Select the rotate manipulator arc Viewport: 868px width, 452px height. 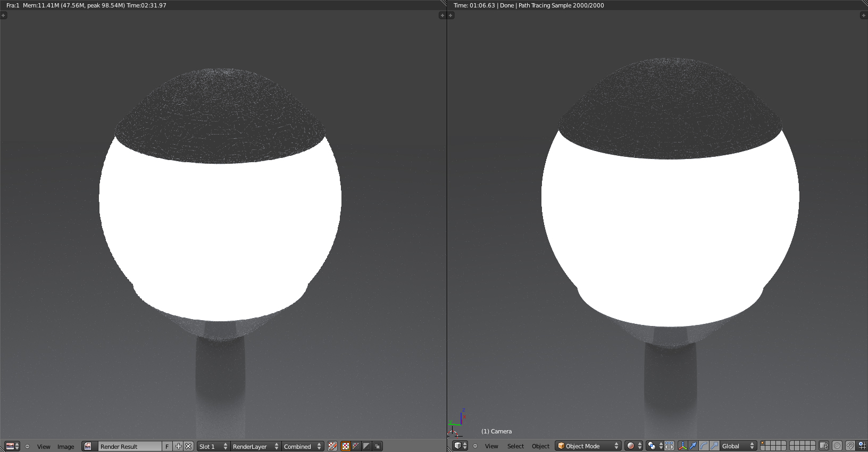click(704, 446)
